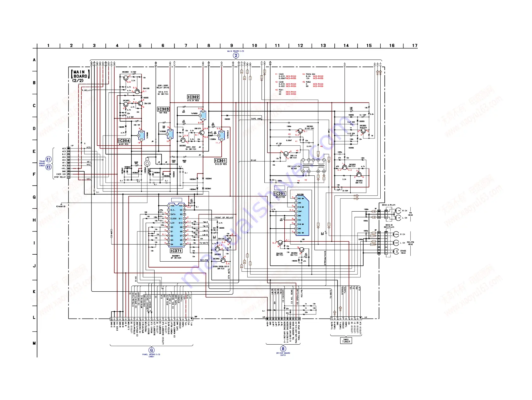Click the circled 2 Main Board reference marker

tap(236, 55)
